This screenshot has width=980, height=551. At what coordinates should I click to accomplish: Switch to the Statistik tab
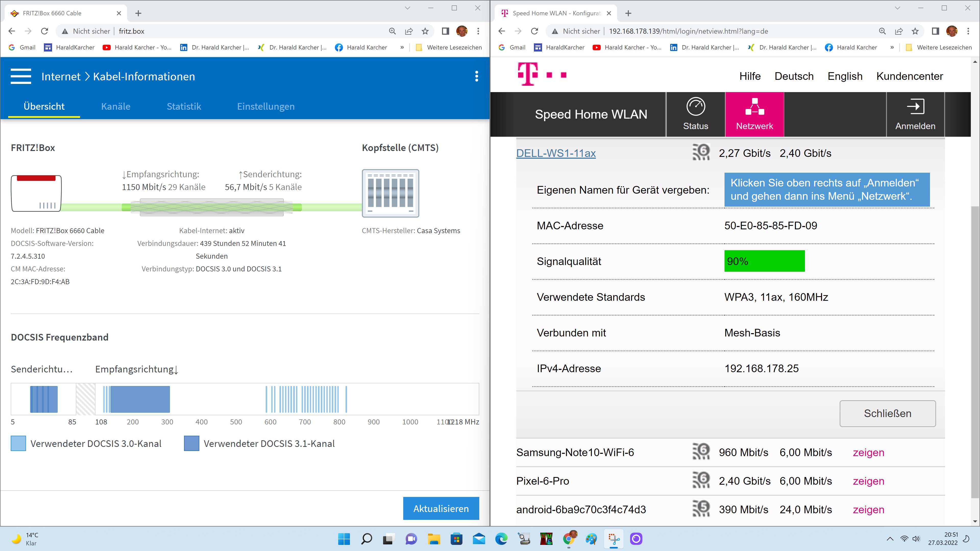click(184, 106)
